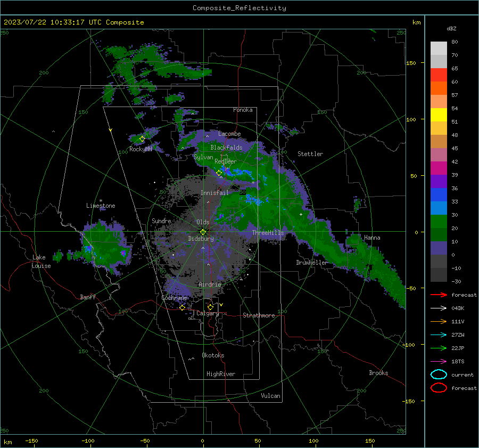This screenshot has width=479, height=448.
Task: Click the Drumheller label
Action: [311, 263]
